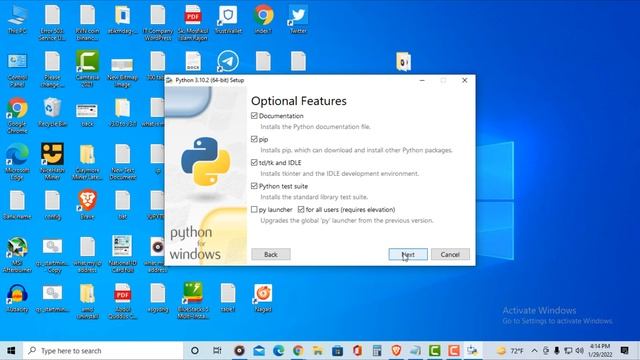Select the Microsoft Edge desktop shortcut
Viewport: 640px width, 360px height.
point(17,162)
